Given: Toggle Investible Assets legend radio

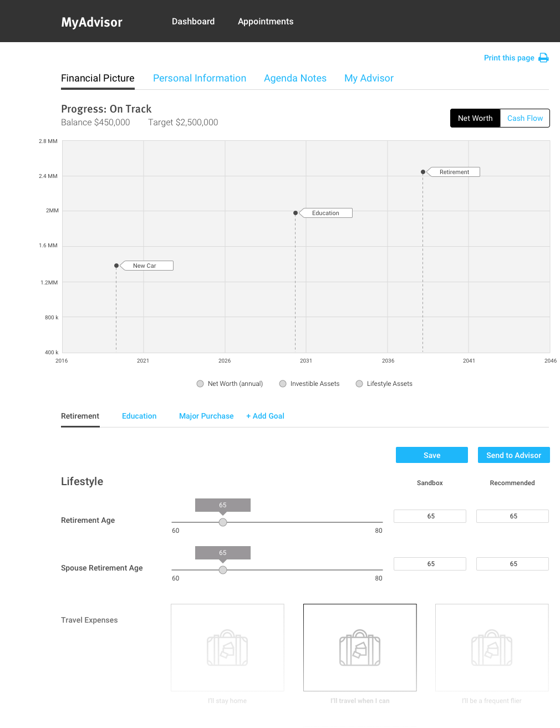Looking at the screenshot, I should point(283,384).
